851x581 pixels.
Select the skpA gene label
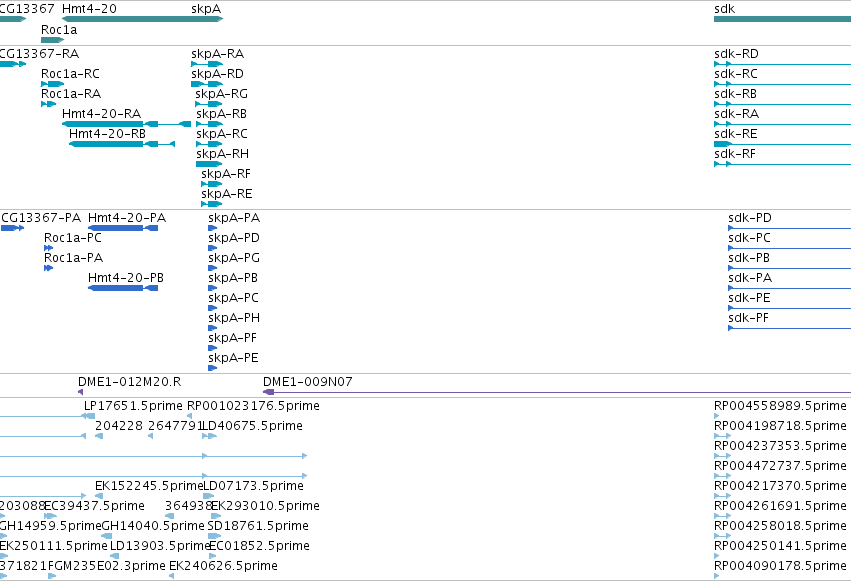(x=206, y=9)
